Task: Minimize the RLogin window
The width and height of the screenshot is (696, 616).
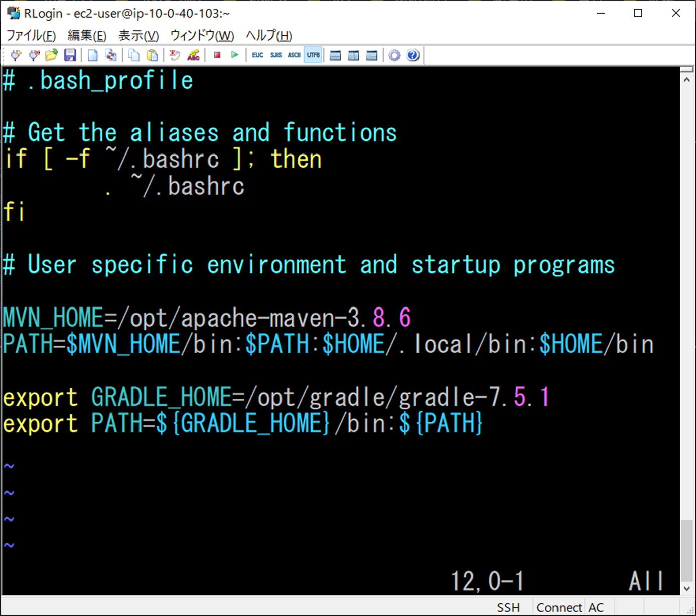Action: pyautogui.click(x=601, y=13)
